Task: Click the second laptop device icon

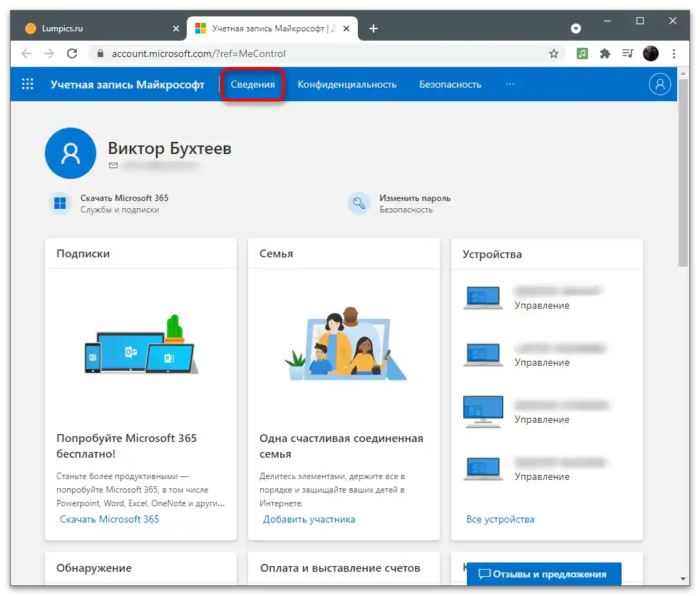Action: tap(483, 355)
